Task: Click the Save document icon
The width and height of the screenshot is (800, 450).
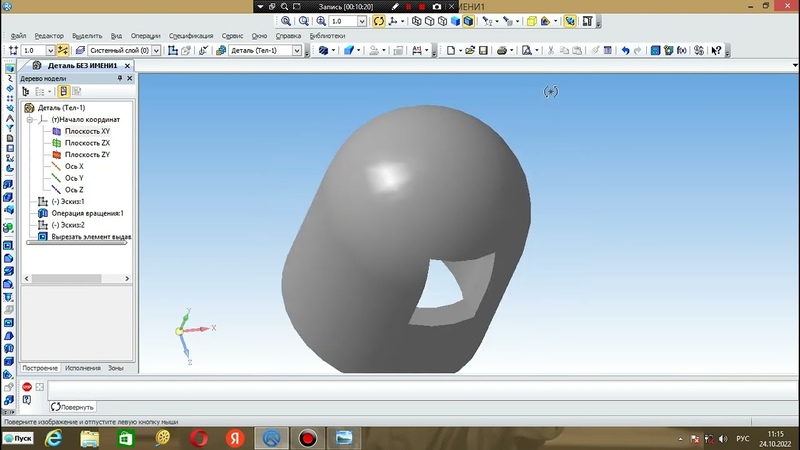Action: (483, 50)
